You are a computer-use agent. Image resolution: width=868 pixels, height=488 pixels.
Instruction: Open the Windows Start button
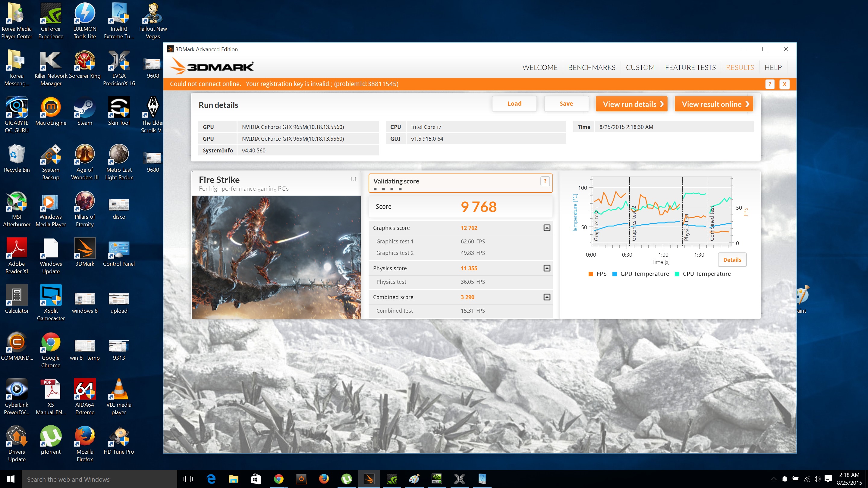coord(11,479)
